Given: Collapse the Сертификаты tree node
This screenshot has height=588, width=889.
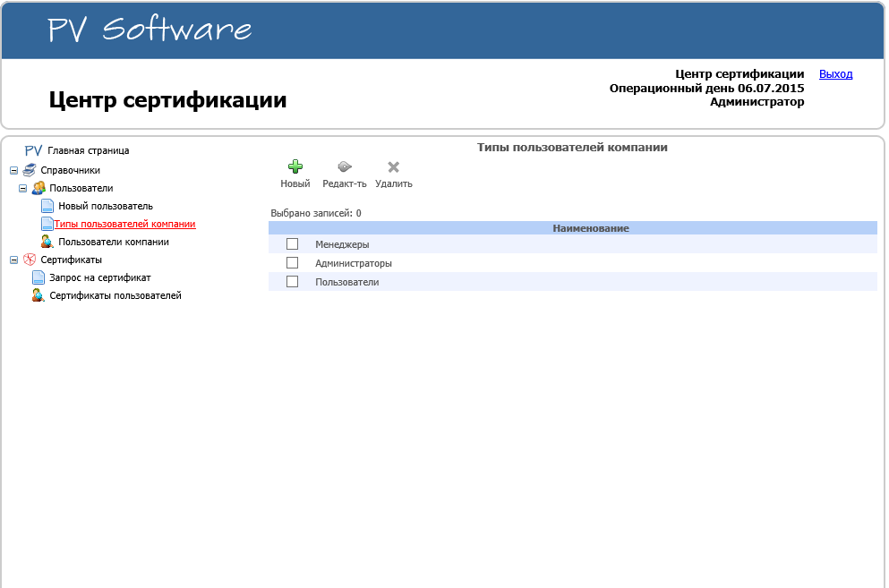Looking at the screenshot, I should click(14, 260).
